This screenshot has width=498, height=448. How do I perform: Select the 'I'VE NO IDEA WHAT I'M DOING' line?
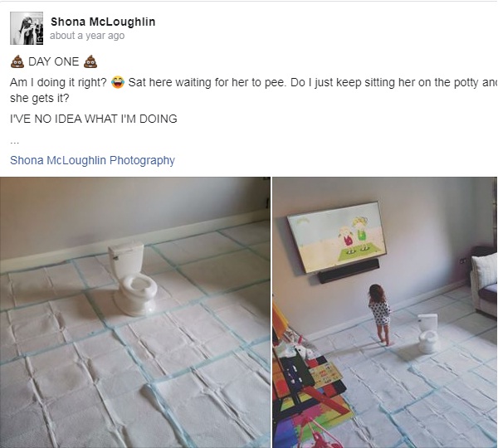93,119
